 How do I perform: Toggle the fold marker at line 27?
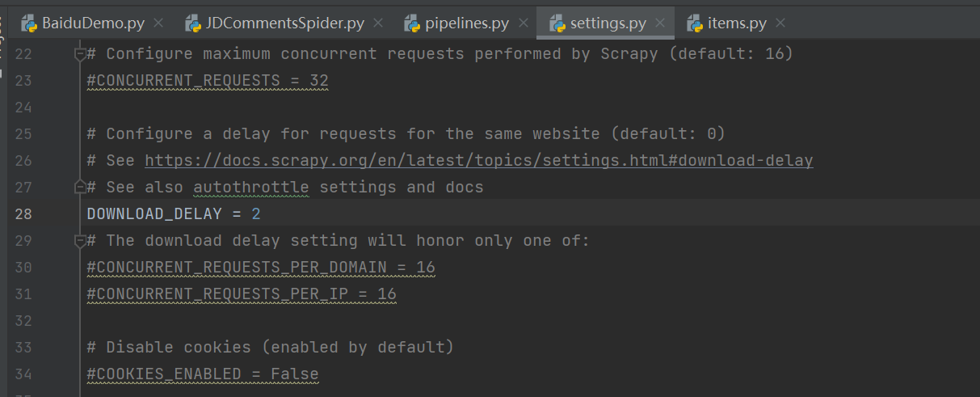[x=80, y=188]
